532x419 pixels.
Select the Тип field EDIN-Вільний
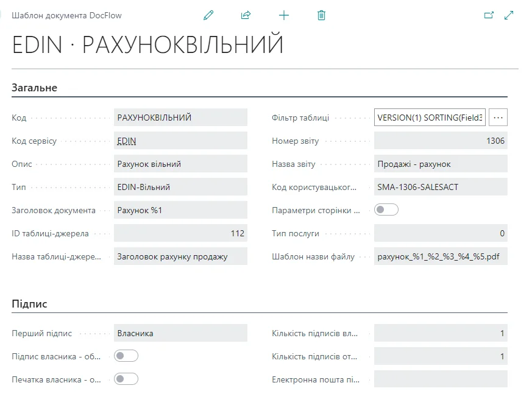pyautogui.click(x=180, y=187)
